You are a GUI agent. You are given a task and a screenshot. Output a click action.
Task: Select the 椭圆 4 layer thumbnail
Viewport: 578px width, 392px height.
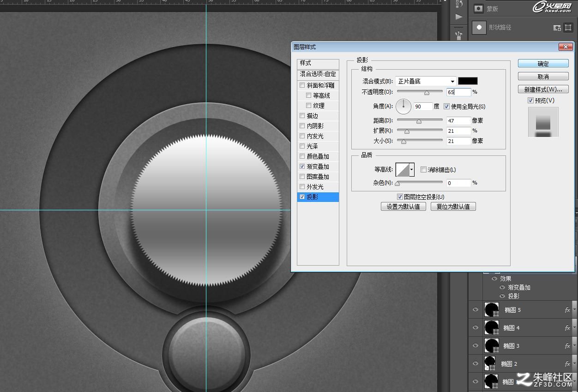491,328
